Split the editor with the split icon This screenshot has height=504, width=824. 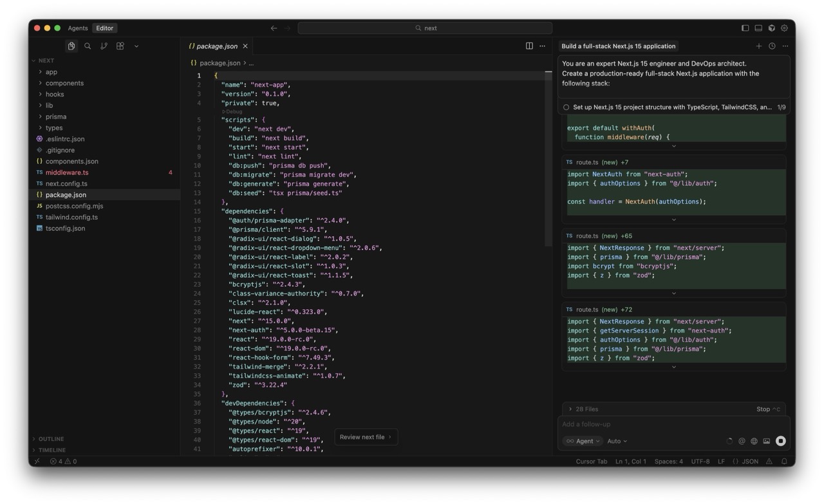pyautogui.click(x=529, y=46)
